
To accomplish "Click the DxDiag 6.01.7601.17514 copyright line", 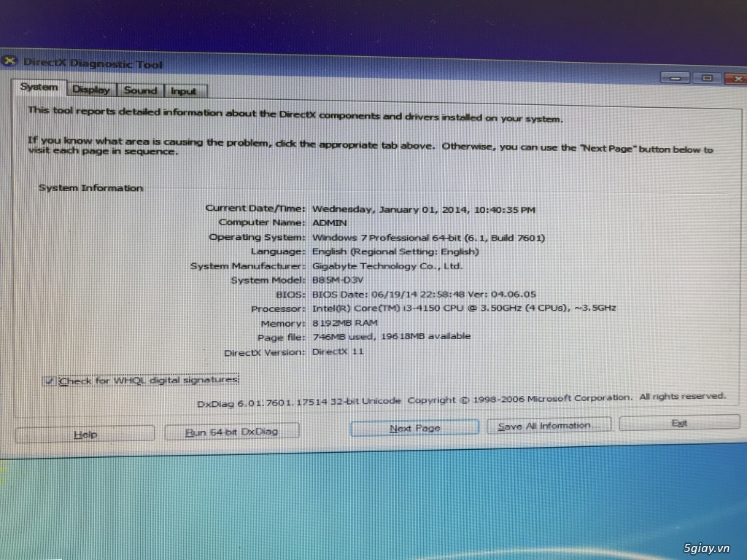I will (x=461, y=400).
